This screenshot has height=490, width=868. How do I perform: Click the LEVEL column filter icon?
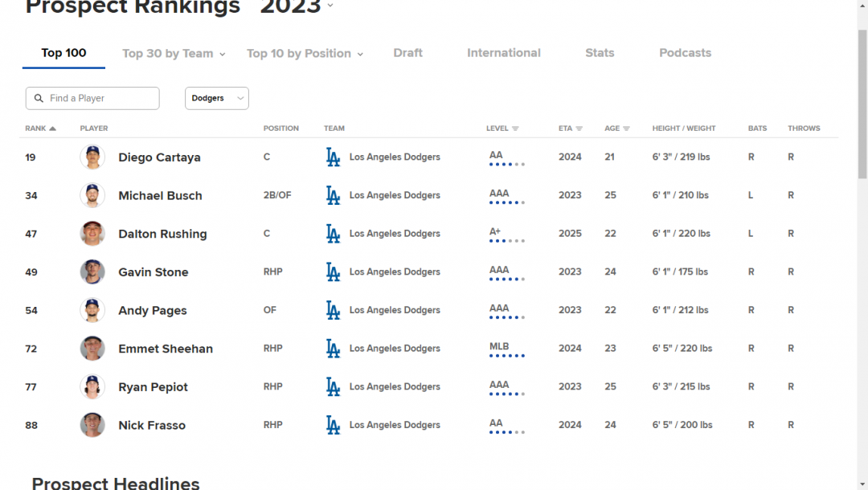coord(515,129)
